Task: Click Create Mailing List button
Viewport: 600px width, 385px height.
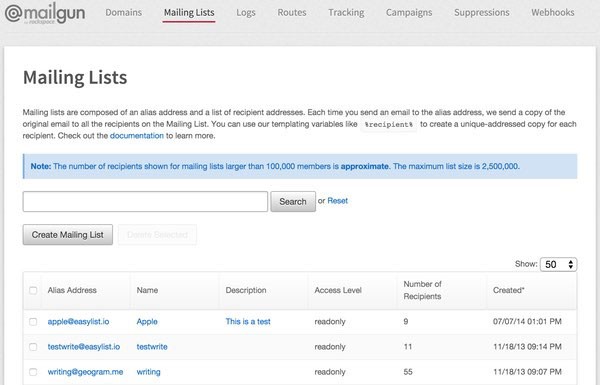Action: tap(68, 235)
